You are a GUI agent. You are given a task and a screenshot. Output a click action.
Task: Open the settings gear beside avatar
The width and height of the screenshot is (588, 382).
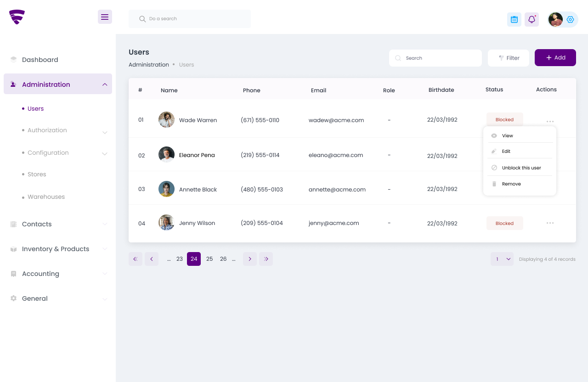coord(571,19)
